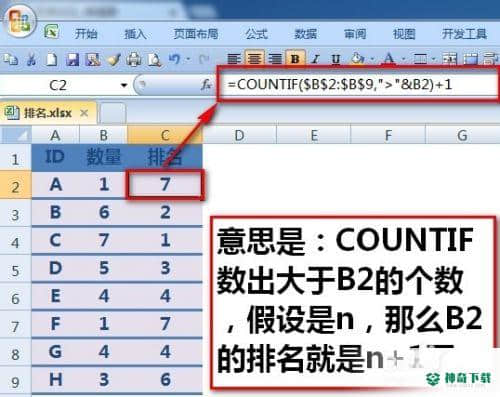Select column D header
Screen dimensions: 500x397
pyautogui.click(x=239, y=135)
